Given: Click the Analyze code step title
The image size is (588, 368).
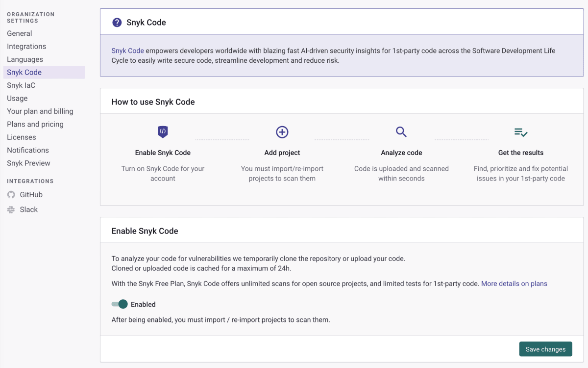Looking at the screenshot, I should pyautogui.click(x=401, y=153).
